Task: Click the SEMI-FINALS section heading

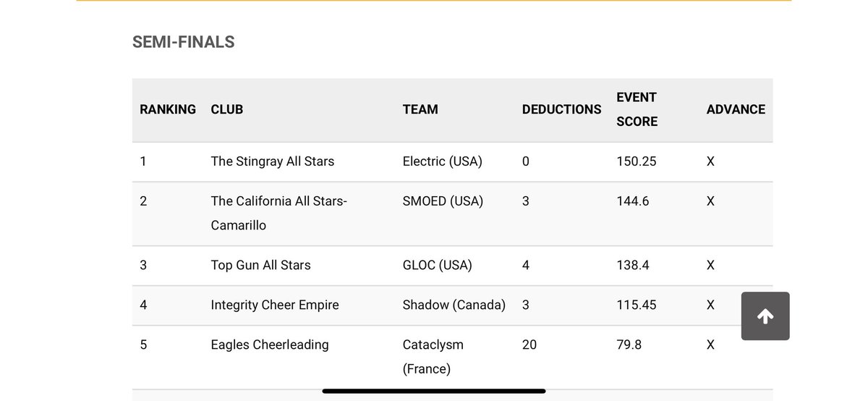Action: point(183,42)
